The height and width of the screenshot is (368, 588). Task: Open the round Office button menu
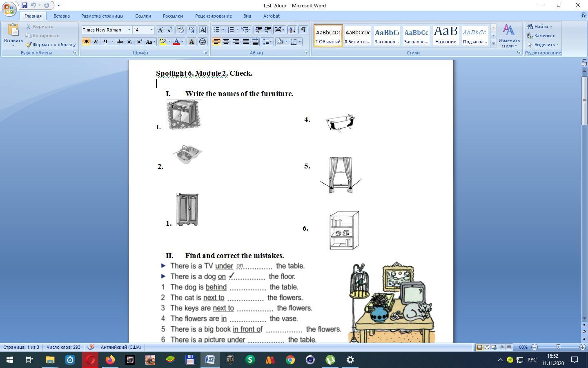click(9, 9)
